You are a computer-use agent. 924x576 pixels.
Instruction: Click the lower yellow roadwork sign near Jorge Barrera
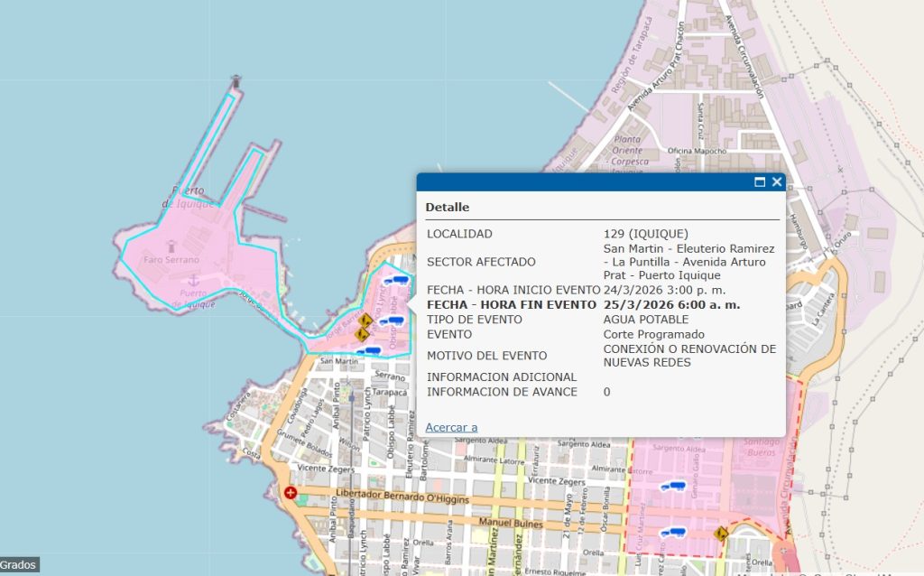361,334
